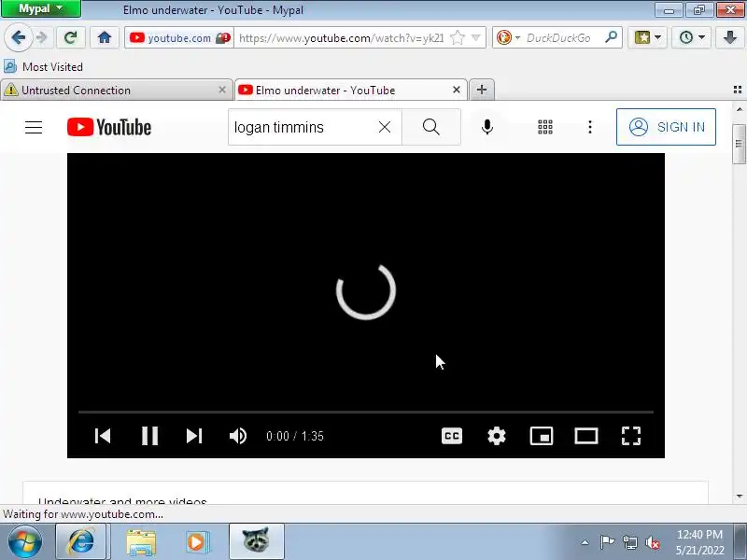The image size is (747, 560).
Task: Open the YouTube apps grid icon
Action: click(x=545, y=127)
